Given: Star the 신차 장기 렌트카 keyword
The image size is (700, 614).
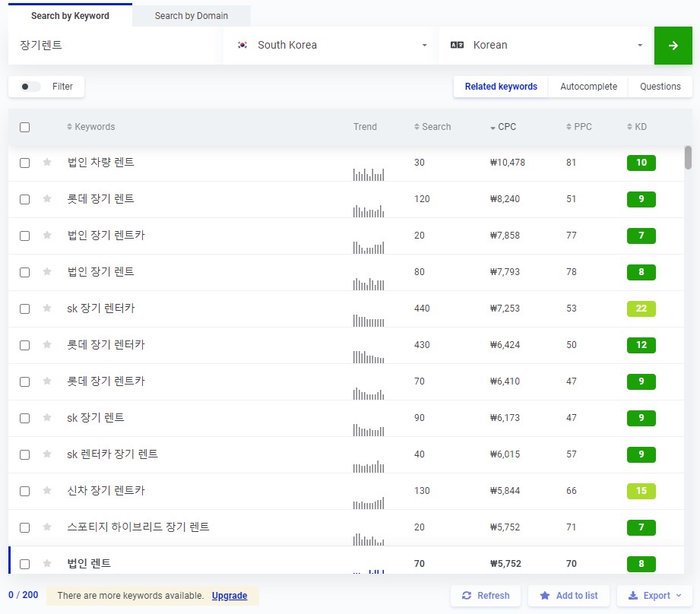Looking at the screenshot, I should pos(47,490).
